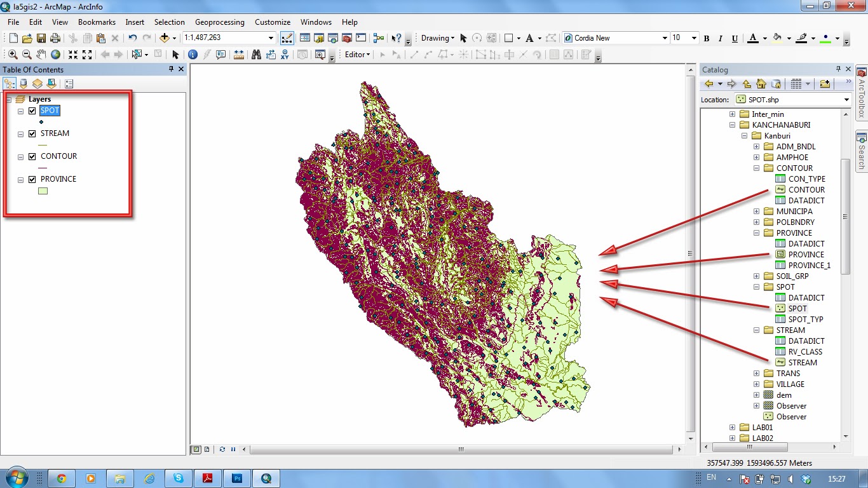Click the Go To XY tool
Screen dimensions: 868x488
coord(284,54)
